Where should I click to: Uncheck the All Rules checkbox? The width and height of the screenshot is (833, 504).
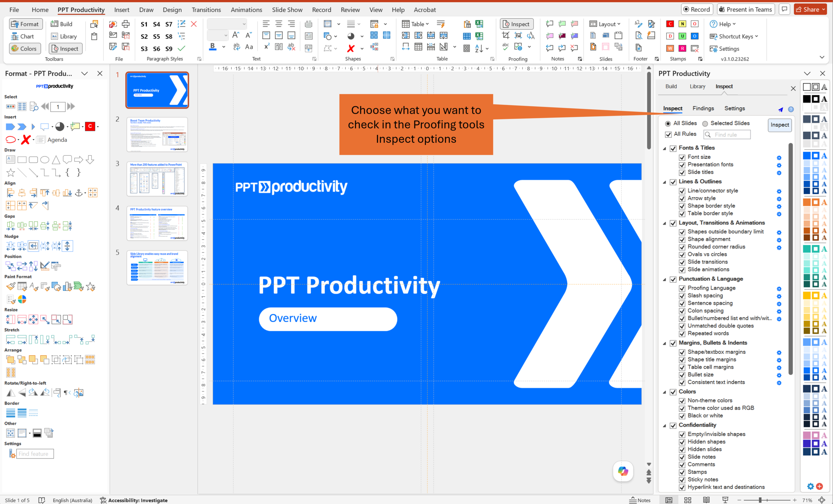tap(668, 134)
